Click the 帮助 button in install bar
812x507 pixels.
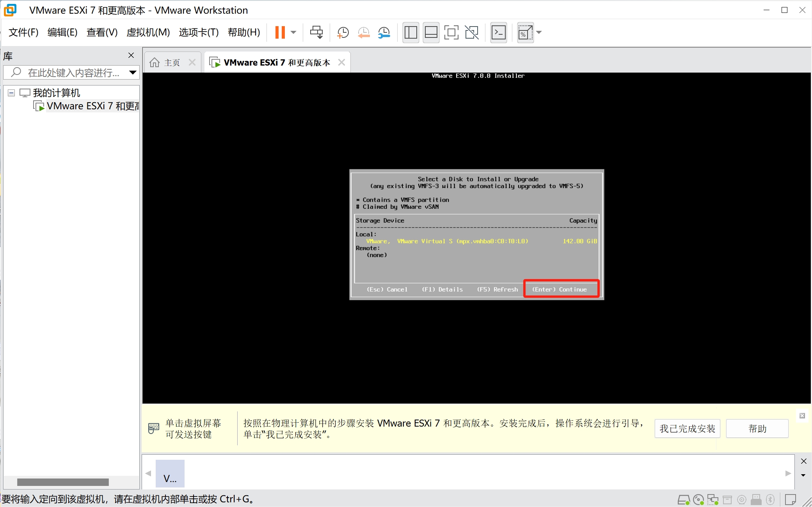pos(757,429)
